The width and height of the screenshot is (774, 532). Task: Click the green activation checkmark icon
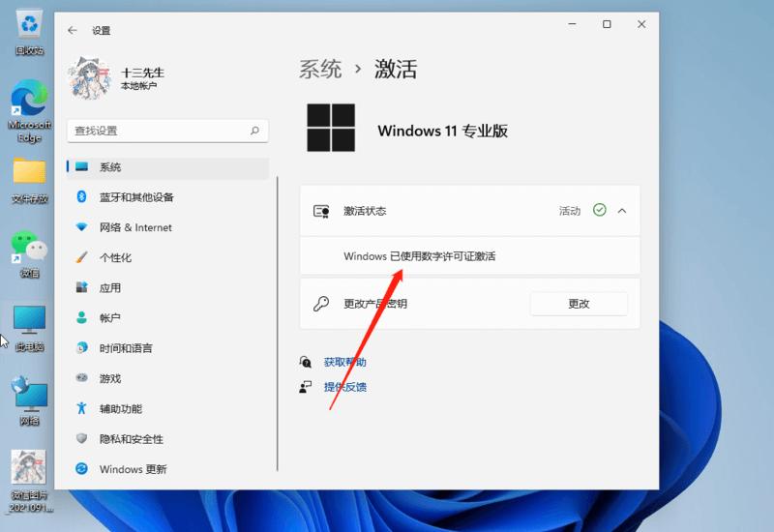599,210
